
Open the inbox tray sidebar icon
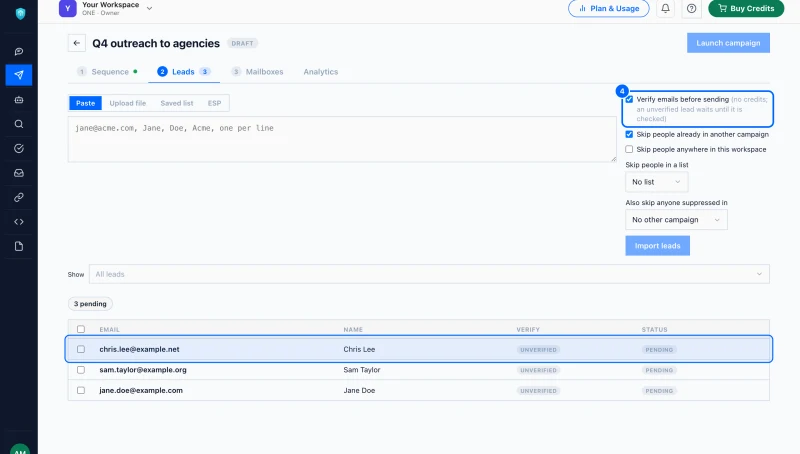pos(19,173)
